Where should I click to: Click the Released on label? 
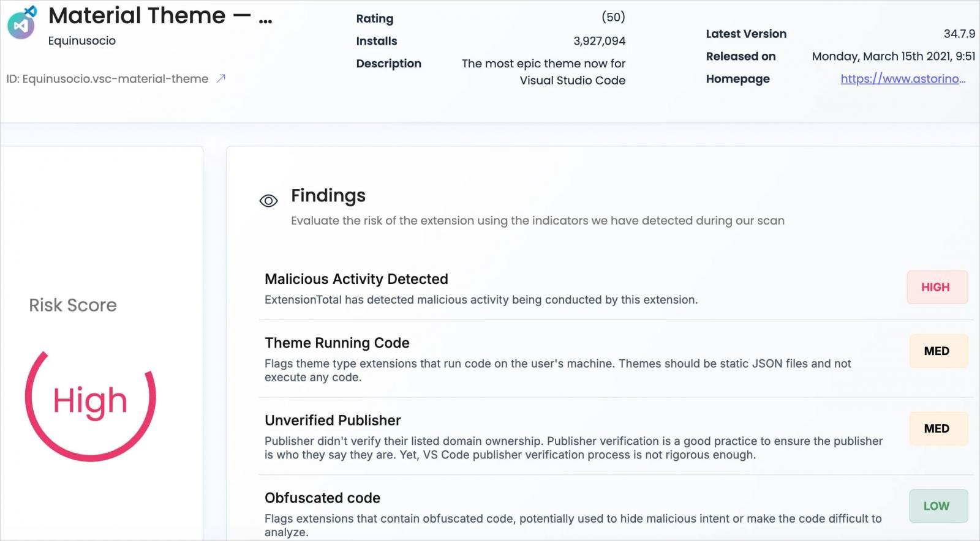[741, 56]
